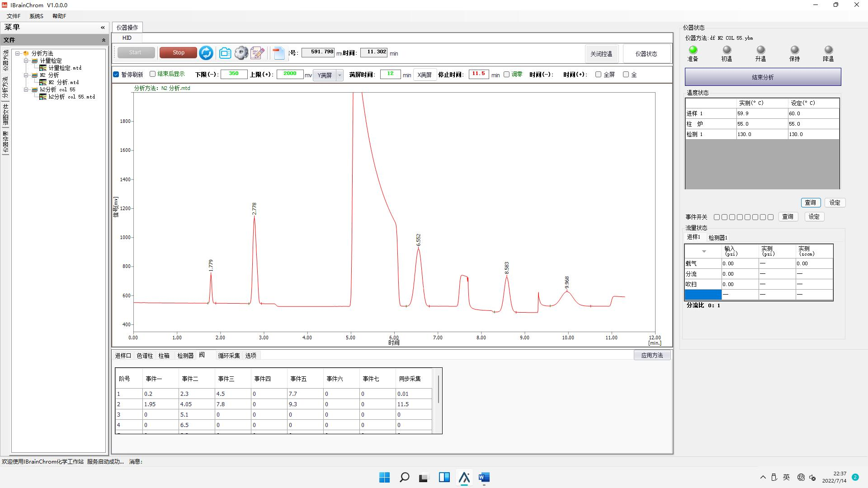Click the input method 英 tray icon
This screenshot has width=868, height=488.
(787, 477)
